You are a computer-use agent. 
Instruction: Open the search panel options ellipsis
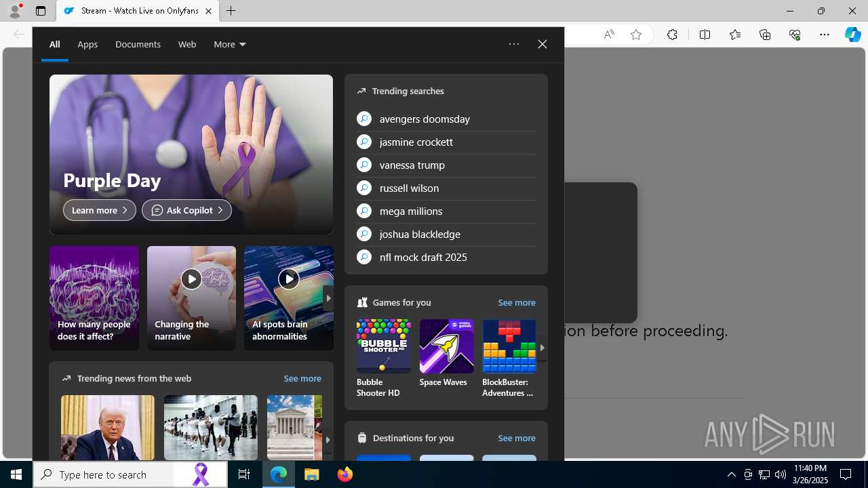pos(514,44)
